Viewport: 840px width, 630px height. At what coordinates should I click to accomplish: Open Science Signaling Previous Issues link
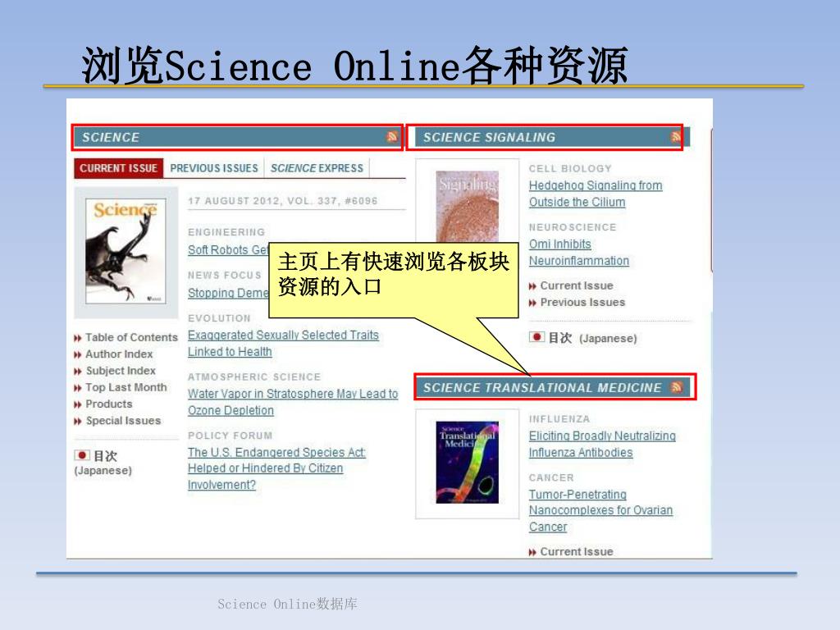click(x=582, y=302)
